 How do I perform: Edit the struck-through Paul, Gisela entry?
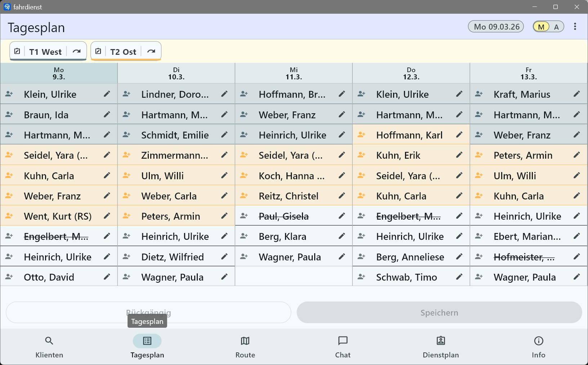(x=342, y=216)
